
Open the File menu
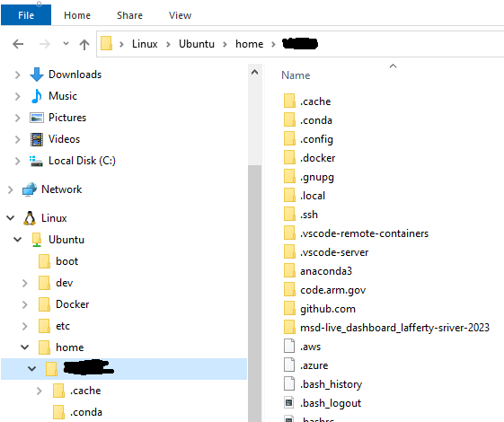pyautogui.click(x=26, y=15)
